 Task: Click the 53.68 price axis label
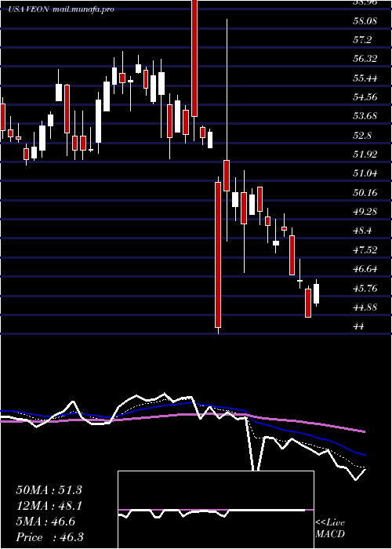point(365,116)
